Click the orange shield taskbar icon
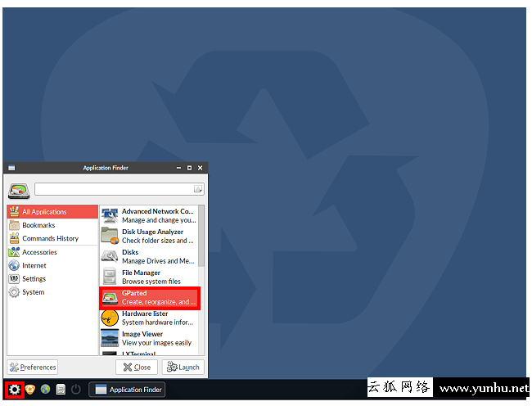The width and height of the screenshot is (532, 406). click(30, 390)
